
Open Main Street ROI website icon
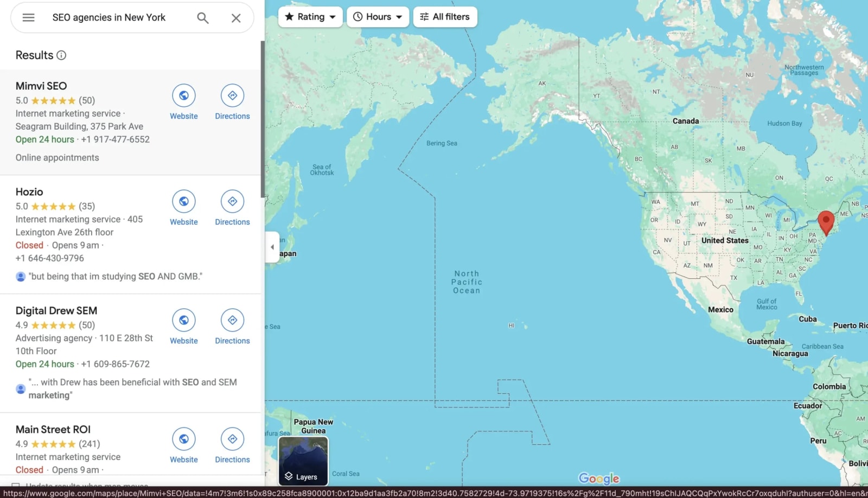pyautogui.click(x=184, y=439)
